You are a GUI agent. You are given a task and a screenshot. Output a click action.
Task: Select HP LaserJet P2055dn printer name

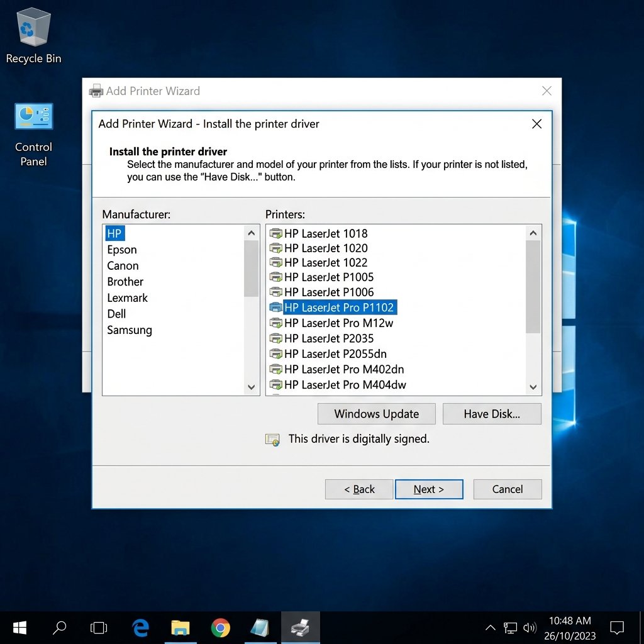click(336, 353)
